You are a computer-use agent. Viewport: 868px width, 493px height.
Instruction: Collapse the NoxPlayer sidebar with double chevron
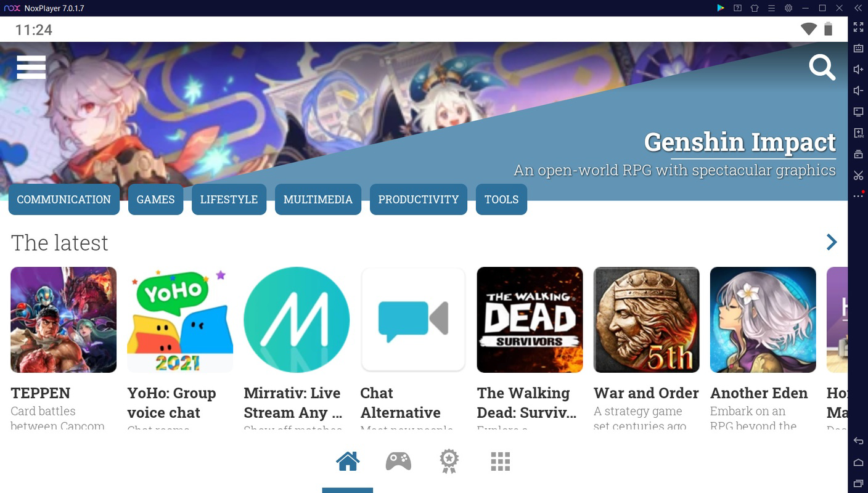click(858, 8)
